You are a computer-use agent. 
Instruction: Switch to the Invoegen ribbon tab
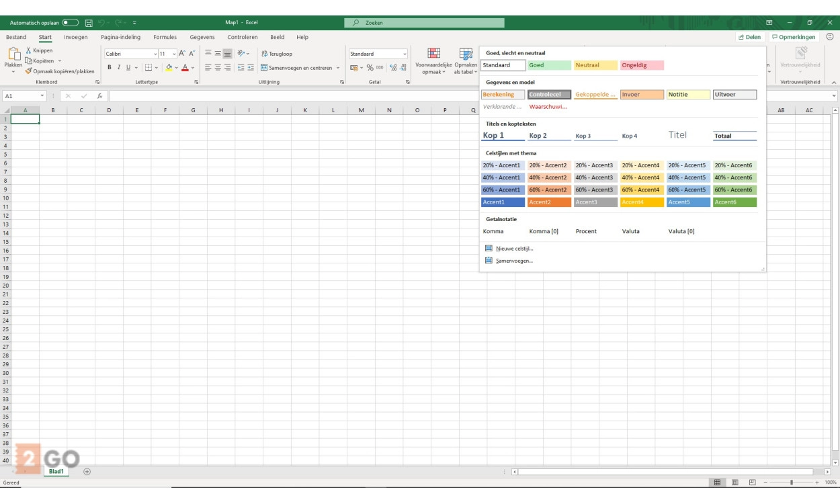coord(76,38)
